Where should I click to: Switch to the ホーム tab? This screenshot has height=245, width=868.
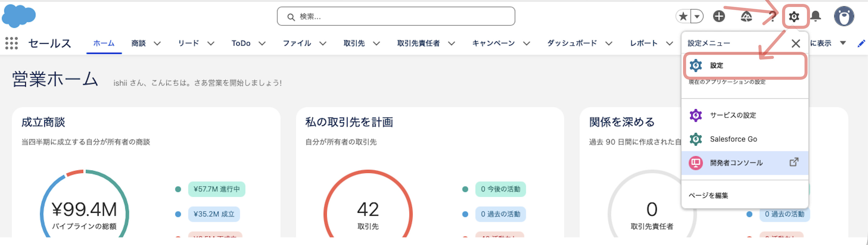104,43
